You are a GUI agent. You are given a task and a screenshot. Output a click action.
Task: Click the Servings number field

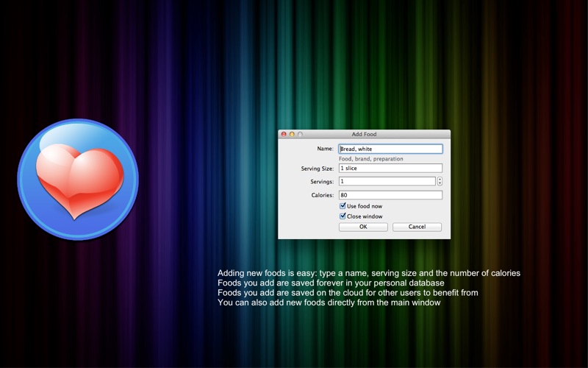click(x=387, y=181)
